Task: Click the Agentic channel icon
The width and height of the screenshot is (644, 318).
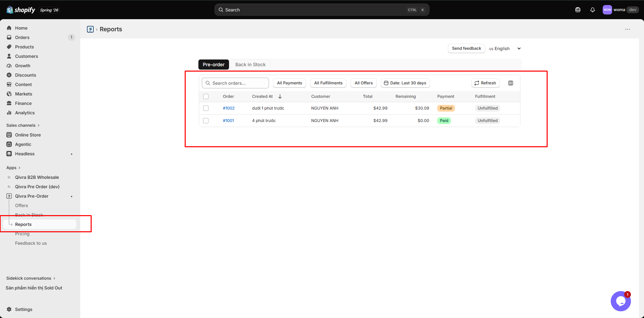Action: tap(9, 144)
